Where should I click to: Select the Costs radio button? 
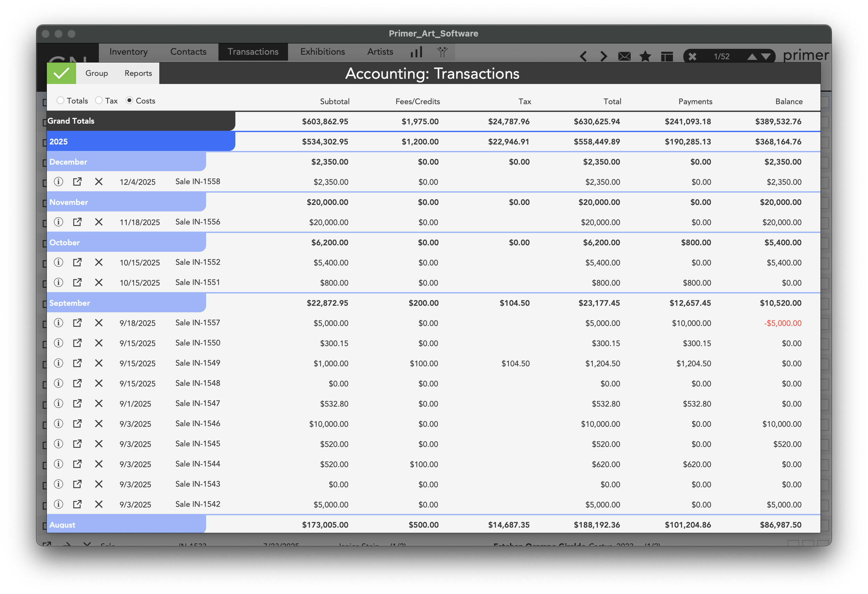[x=130, y=100]
